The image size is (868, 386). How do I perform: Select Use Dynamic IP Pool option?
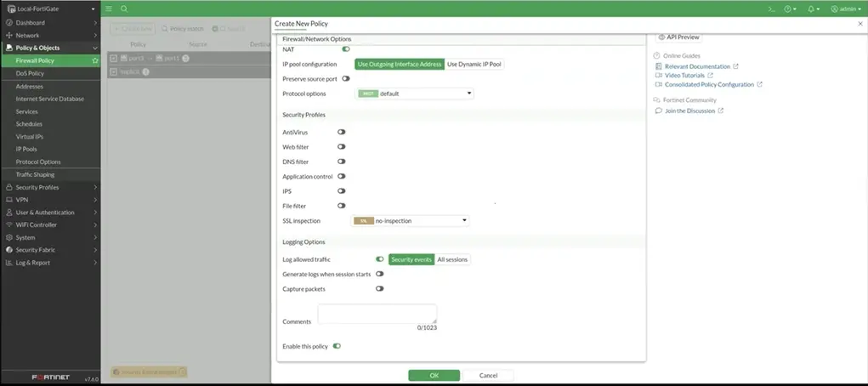tap(474, 65)
